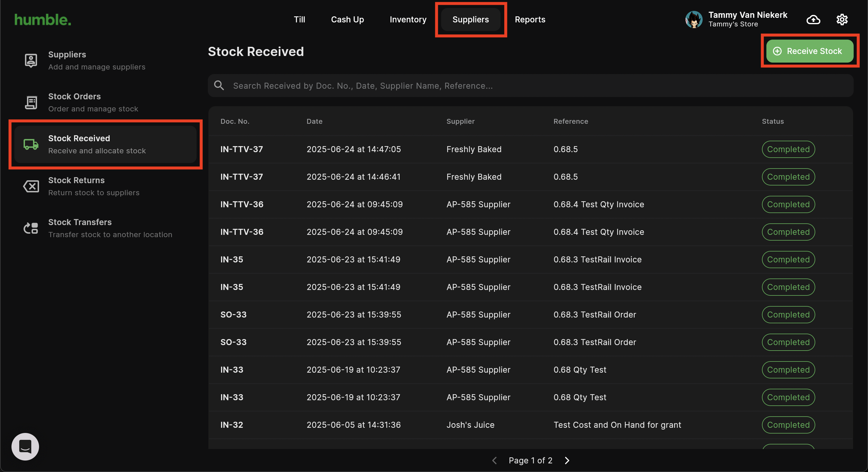The height and width of the screenshot is (472, 868).
Task: Click the Suppliers sidebar contact icon
Action: point(31,61)
